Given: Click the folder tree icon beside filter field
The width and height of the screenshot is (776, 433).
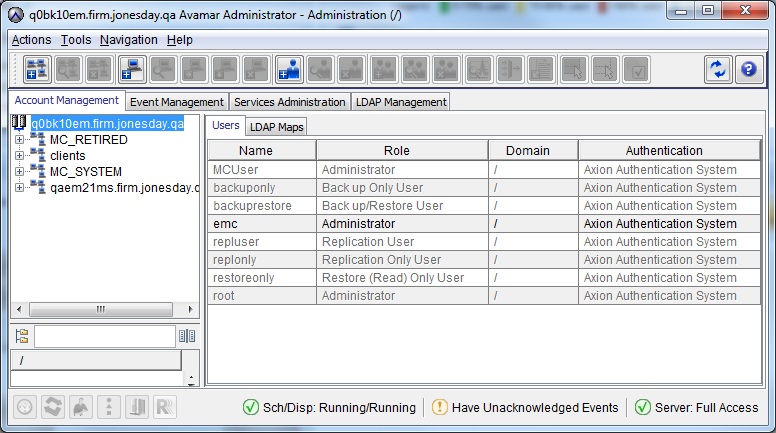Looking at the screenshot, I should (22, 336).
